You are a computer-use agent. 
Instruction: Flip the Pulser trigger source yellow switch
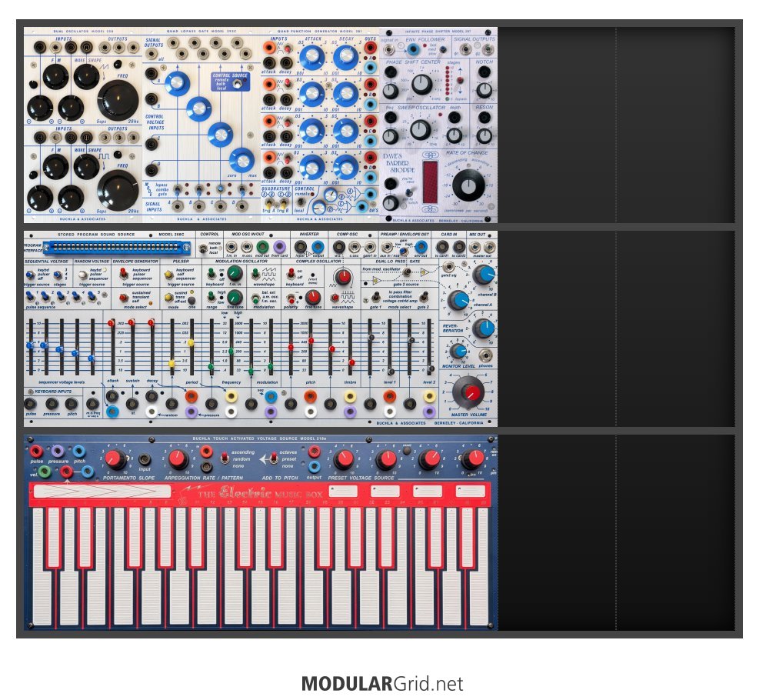coord(168,275)
